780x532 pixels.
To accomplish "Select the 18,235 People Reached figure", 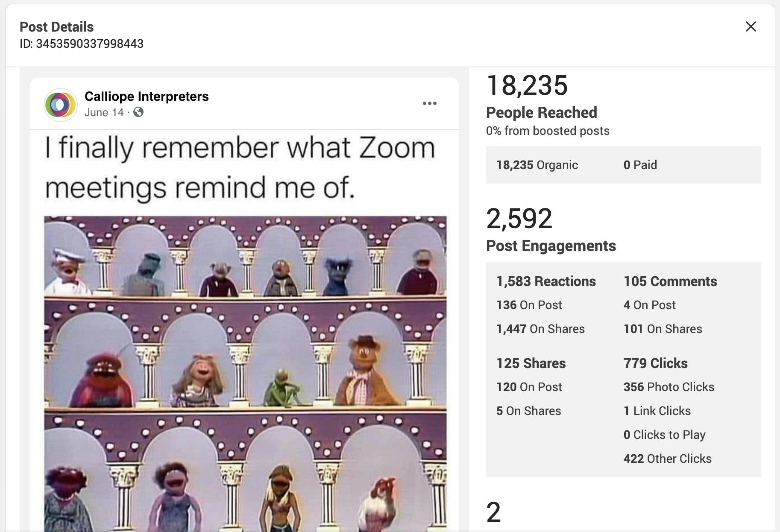I will [x=527, y=85].
